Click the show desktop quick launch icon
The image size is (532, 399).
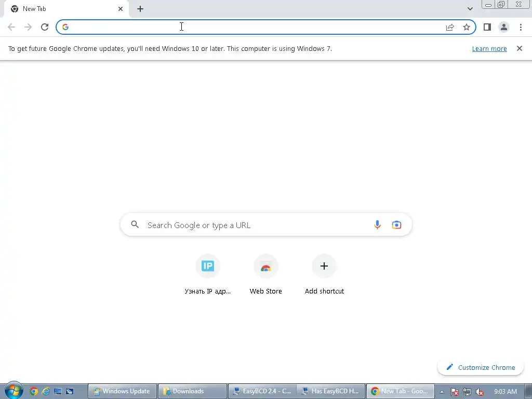pos(58,391)
